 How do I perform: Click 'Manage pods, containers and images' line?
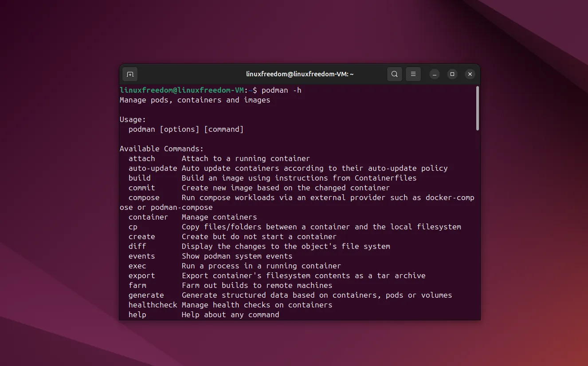(x=195, y=100)
